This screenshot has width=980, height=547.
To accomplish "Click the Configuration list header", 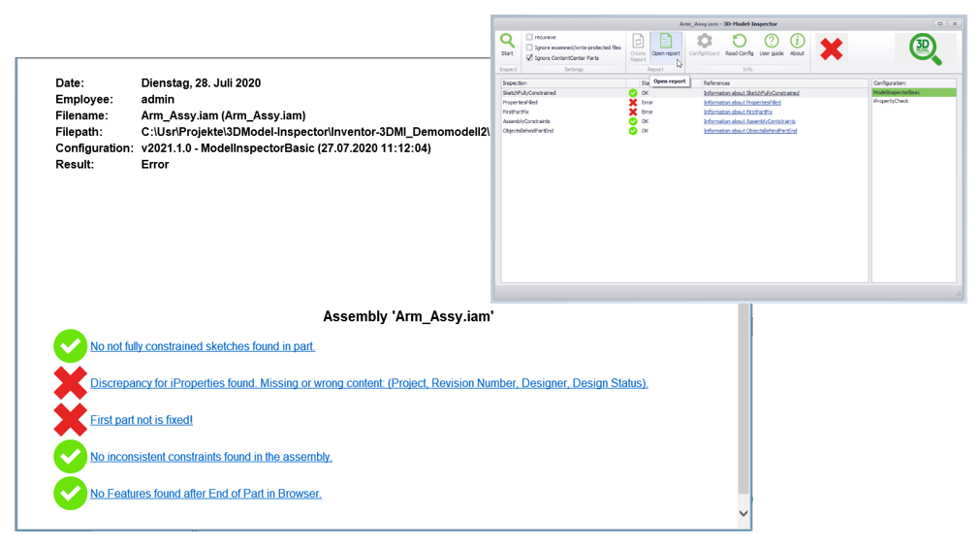I will coord(914,83).
